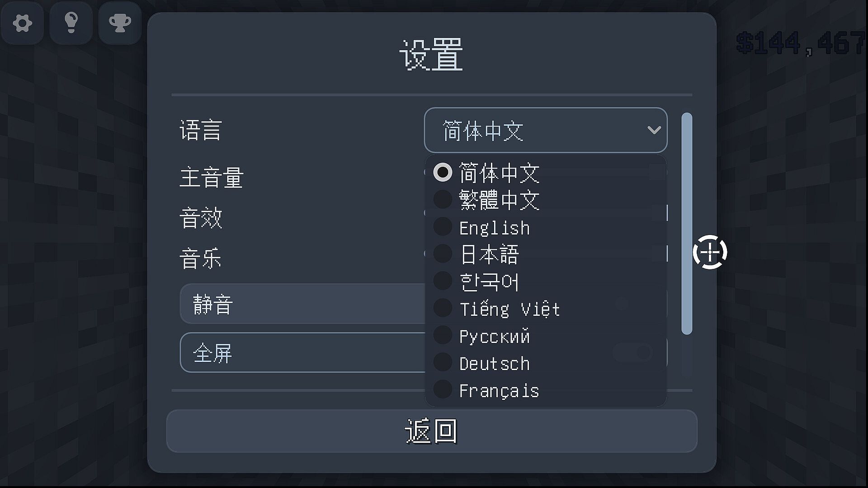The image size is (868, 488).
Task: Collapse the 语言 dropdown chevron
Action: (654, 130)
